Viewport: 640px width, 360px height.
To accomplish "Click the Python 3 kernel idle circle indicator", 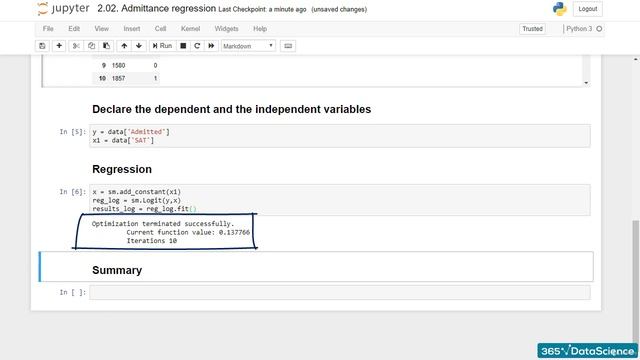I will click(599, 29).
